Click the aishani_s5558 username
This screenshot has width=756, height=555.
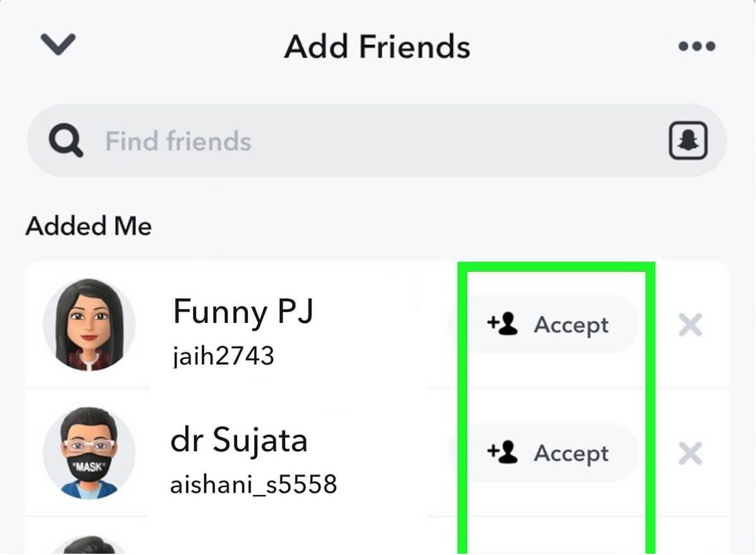point(253,484)
